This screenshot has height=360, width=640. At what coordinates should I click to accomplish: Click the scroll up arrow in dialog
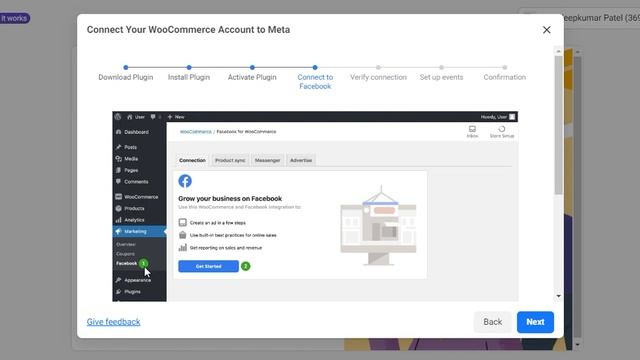(x=558, y=51)
